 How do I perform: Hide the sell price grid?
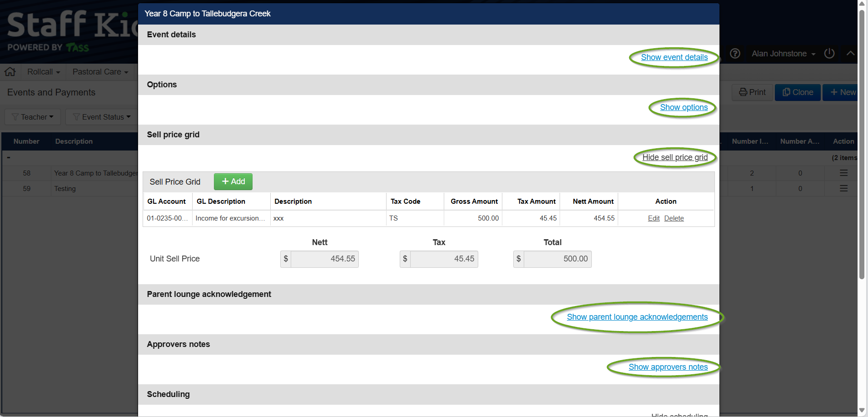tap(675, 157)
